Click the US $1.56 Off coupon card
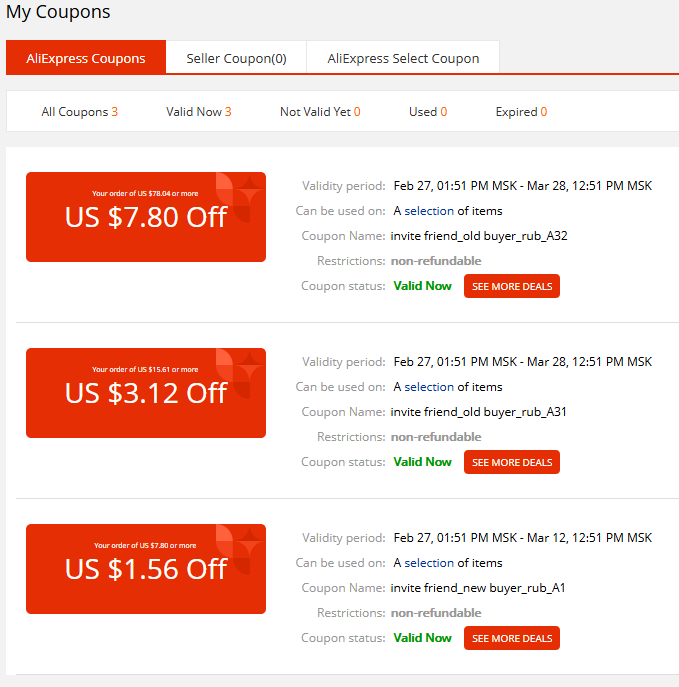This screenshot has height=687, width=679. point(146,569)
